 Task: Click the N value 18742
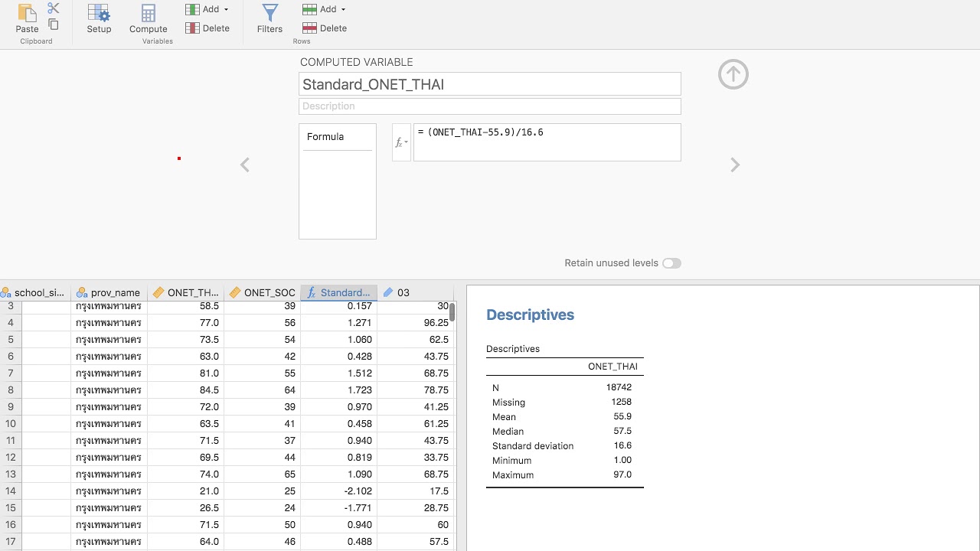pyautogui.click(x=619, y=387)
